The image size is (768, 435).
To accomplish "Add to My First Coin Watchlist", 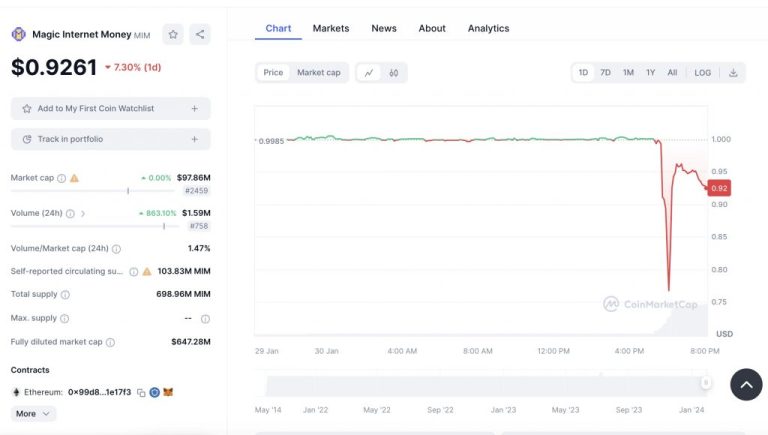I will (x=111, y=108).
